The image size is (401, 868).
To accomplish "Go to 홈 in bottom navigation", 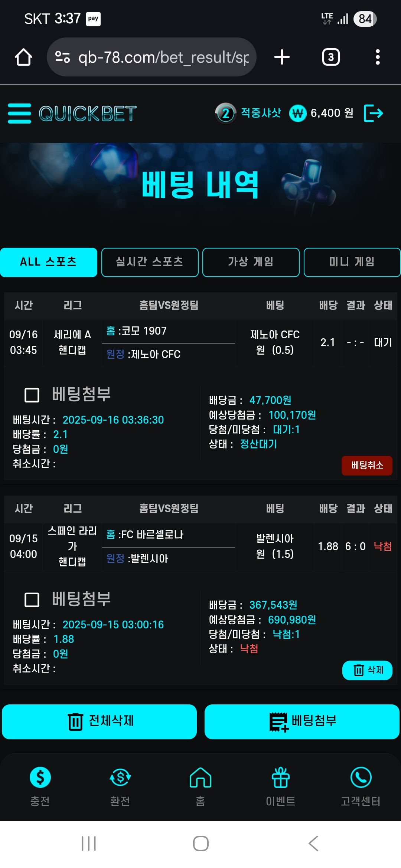I will [200, 777].
